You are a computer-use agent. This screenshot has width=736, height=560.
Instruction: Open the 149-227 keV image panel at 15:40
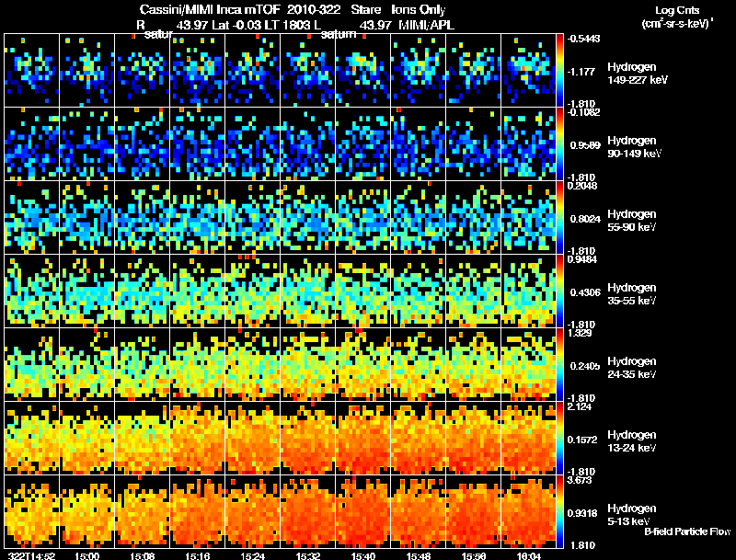pos(362,71)
